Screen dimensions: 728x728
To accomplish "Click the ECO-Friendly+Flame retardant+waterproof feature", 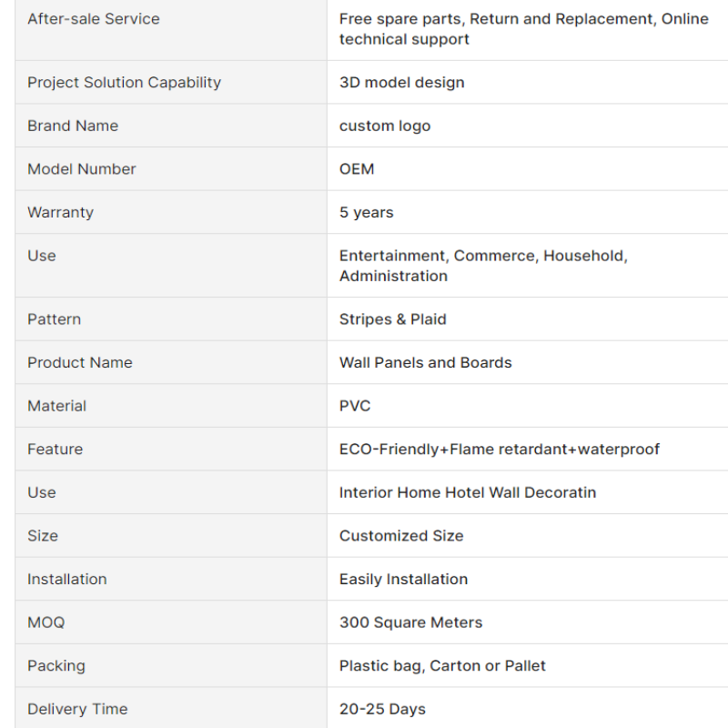I will pyautogui.click(x=499, y=449).
